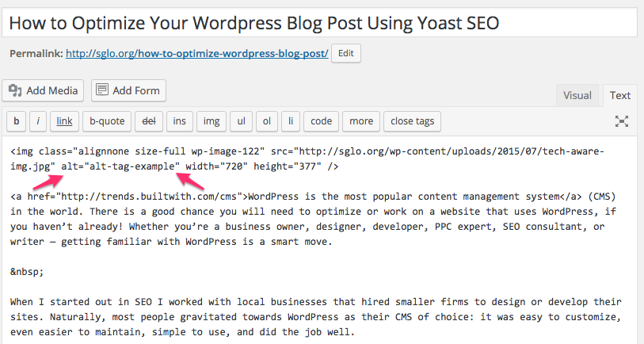
Task: Insert italic tag with the i button
Action: click(x=38, y=121)
